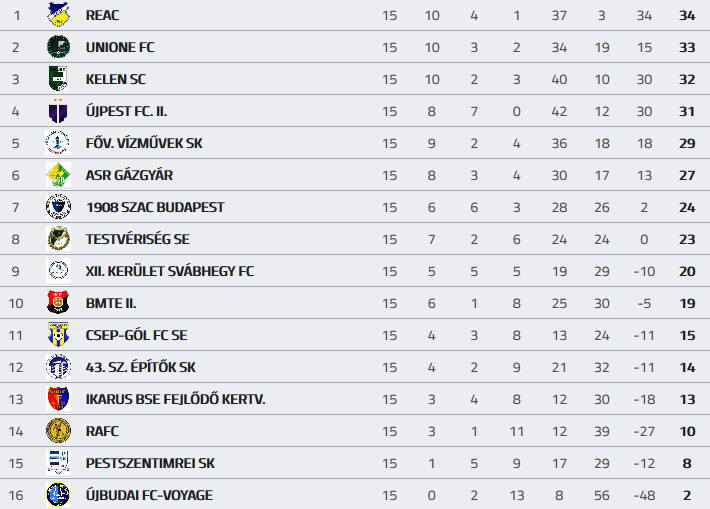
Task: Click the Csep-Gól FC SE crest
Action: [x=58, y=335]
